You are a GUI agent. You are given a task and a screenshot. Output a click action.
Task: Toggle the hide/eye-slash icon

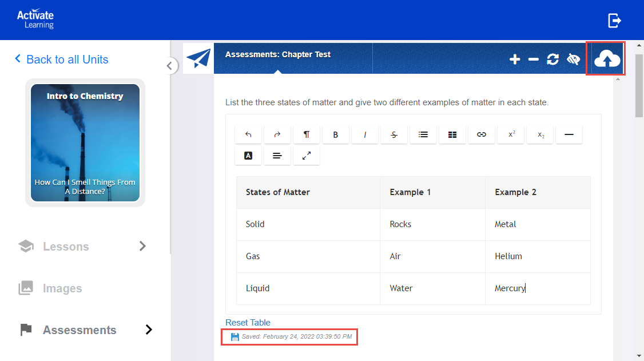click(x=573, y=59)
